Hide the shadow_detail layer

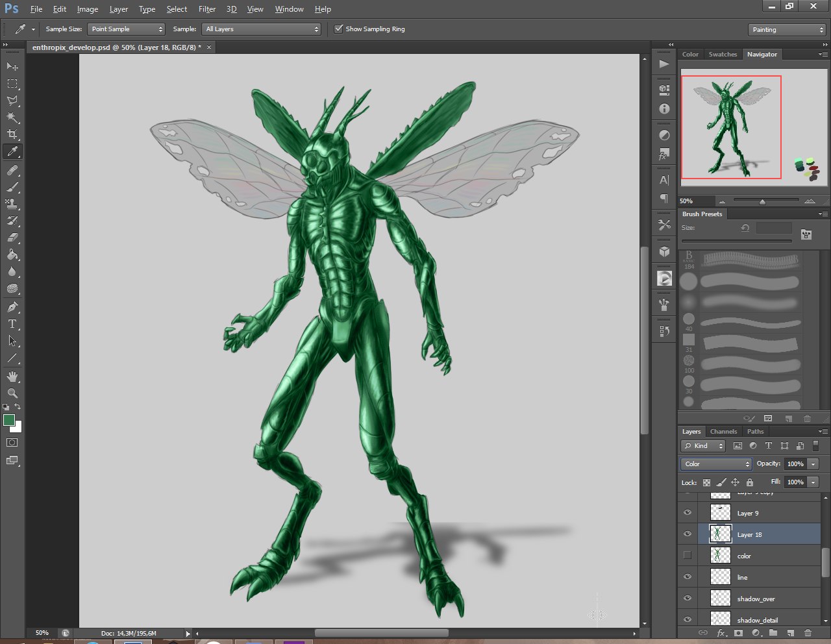click(688, 620)
